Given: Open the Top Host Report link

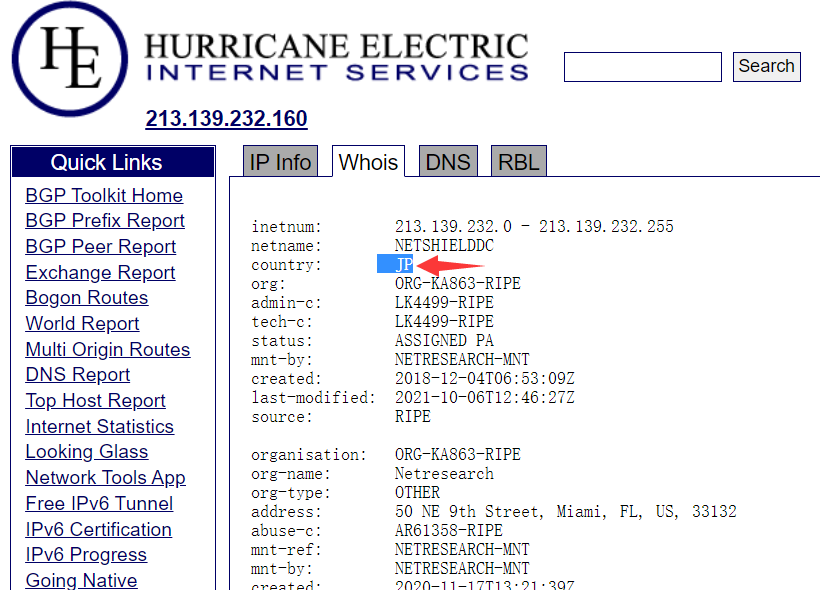Looking at the screenshot, I should click(96, 401).
